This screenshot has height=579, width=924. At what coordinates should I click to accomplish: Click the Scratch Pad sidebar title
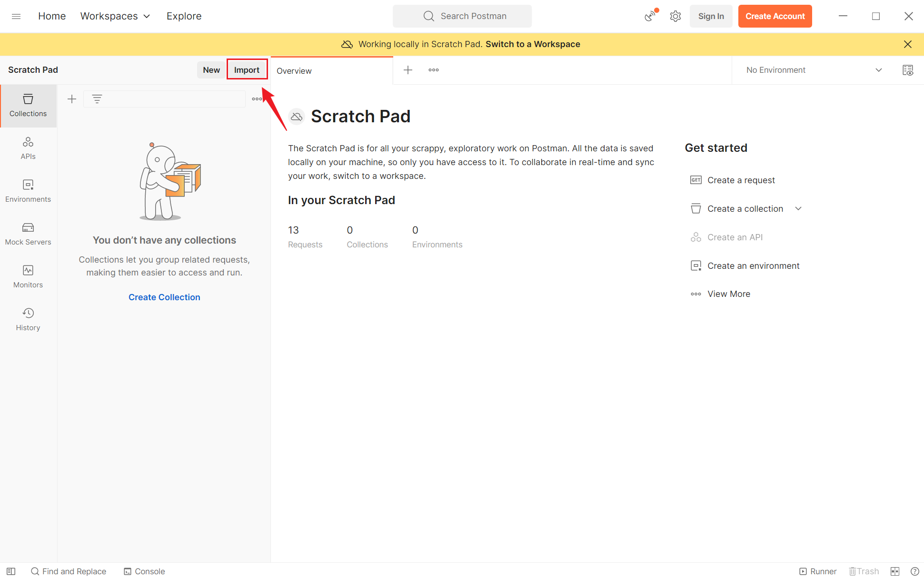click(x=33, y=70)
